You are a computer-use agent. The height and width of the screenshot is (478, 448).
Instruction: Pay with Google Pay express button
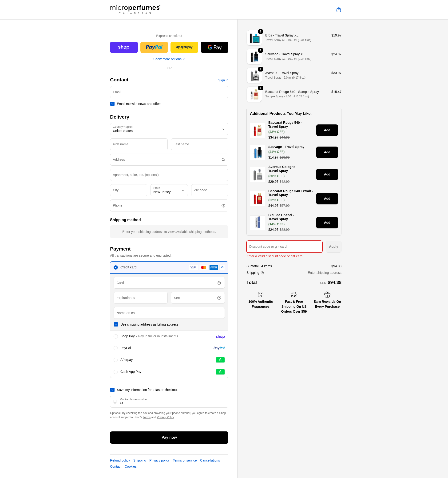[x=214, y=47]
